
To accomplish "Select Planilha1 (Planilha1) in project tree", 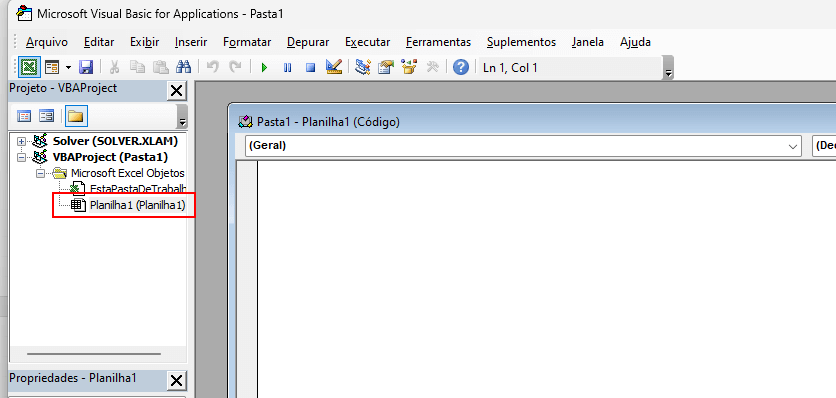I will click(138, 205).
